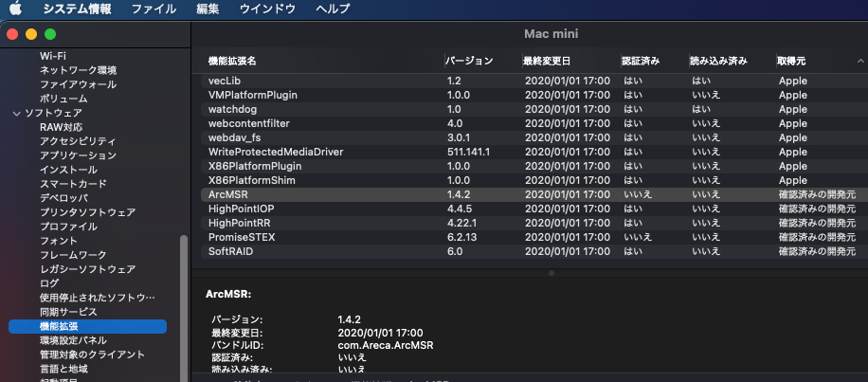Open the システム情報 app menu
This screenshot has height=382, width=868.
77,9
